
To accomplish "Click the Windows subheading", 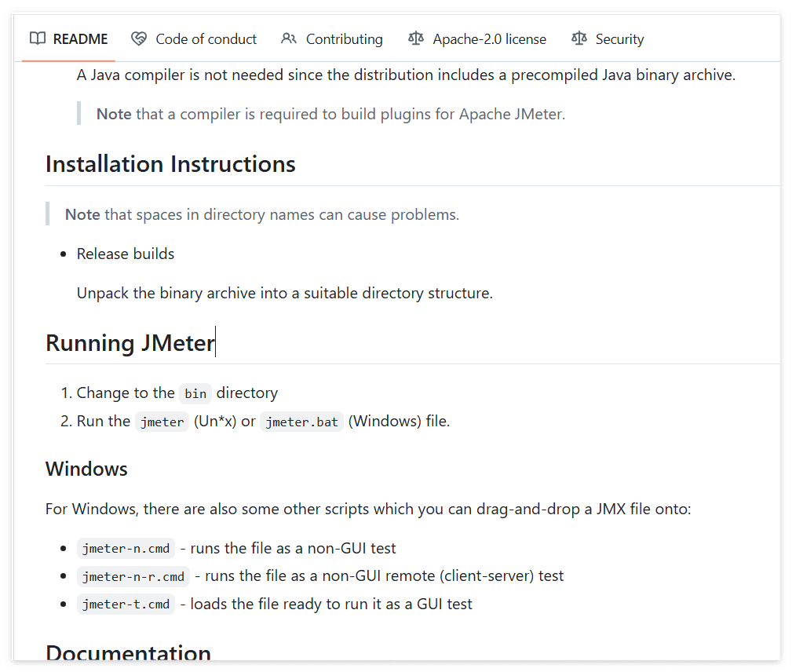I will (86, 469).
